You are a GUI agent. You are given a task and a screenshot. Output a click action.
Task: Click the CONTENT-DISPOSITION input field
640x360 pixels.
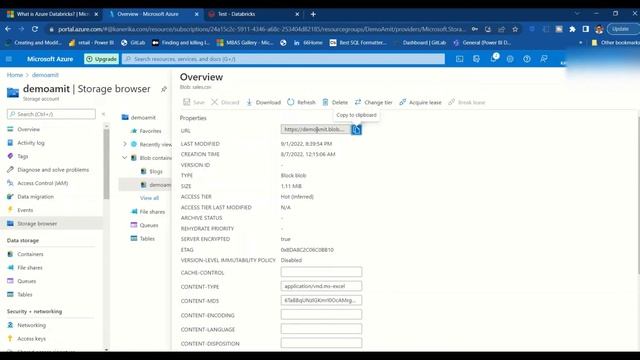(x=321, y=343)
